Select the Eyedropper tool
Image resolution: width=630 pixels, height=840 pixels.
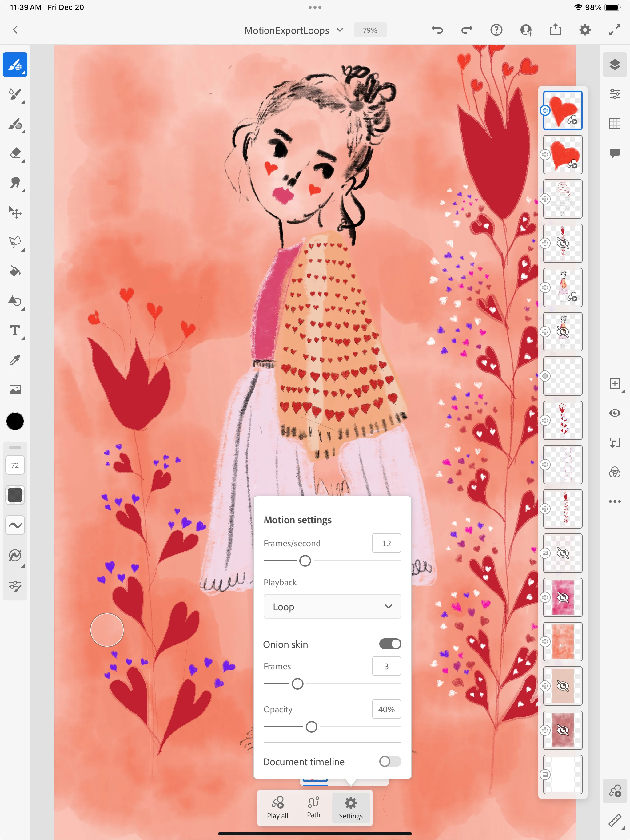point(15,360)
